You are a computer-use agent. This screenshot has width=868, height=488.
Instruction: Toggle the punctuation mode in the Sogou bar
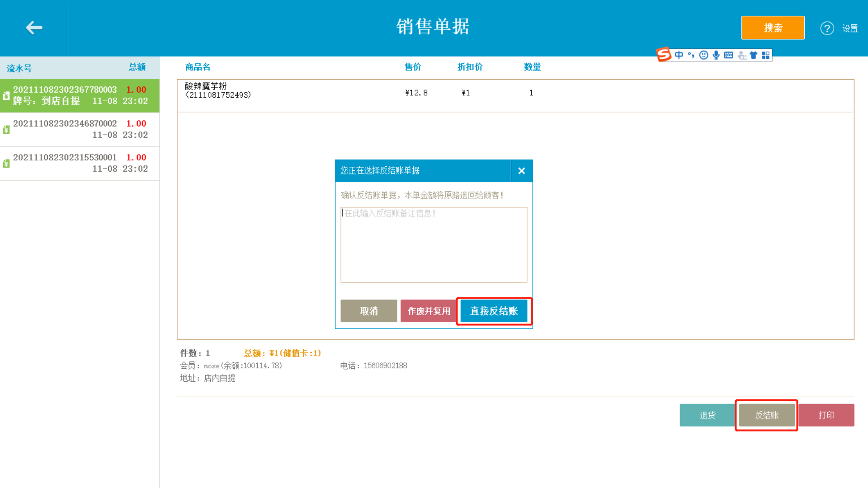click(x=691, y=55)
